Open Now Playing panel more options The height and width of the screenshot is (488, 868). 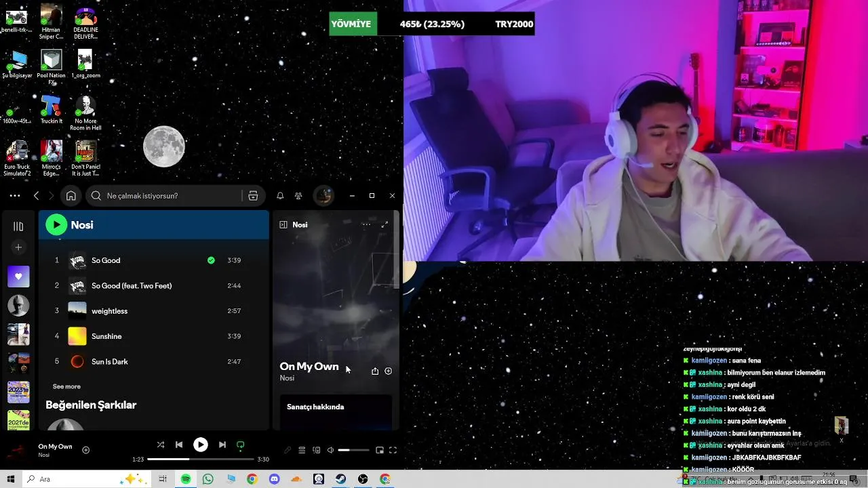366,224
